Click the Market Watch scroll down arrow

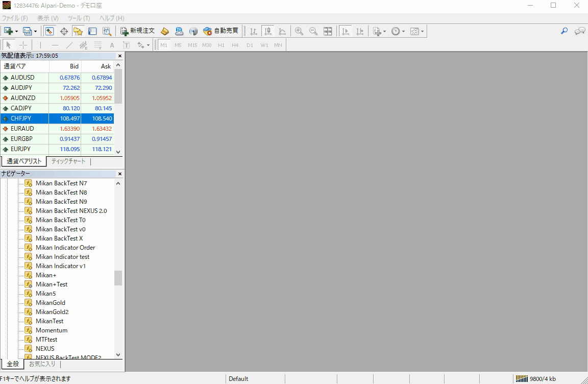[118, 152]
